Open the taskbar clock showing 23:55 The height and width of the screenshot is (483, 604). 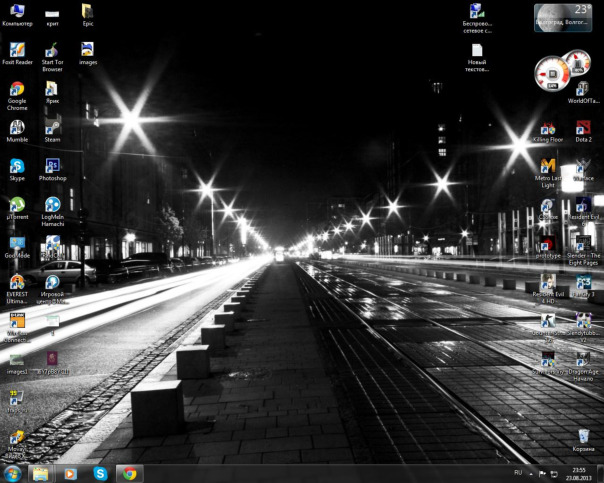click(579, 473)
